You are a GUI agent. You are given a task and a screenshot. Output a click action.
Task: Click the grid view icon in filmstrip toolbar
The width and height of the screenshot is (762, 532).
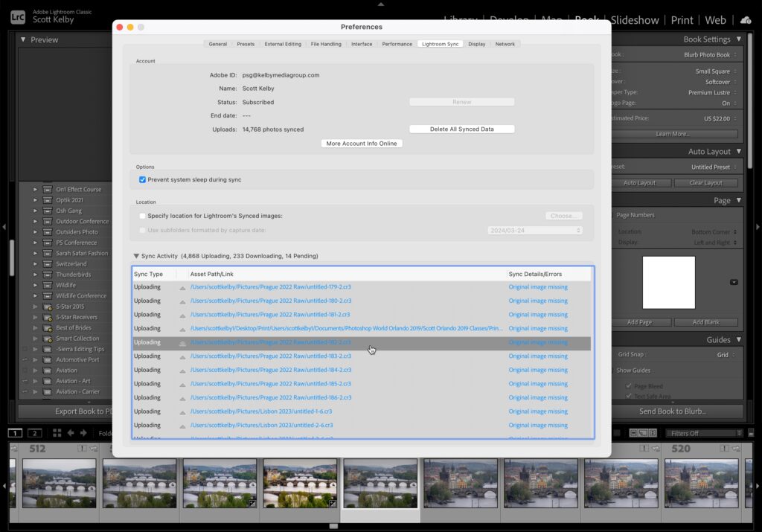click(56, 433)
